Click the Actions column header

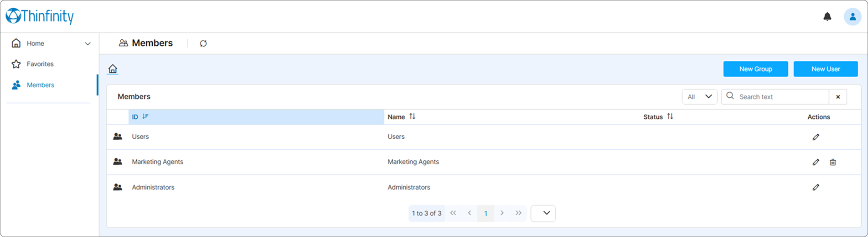pos(819,117)
